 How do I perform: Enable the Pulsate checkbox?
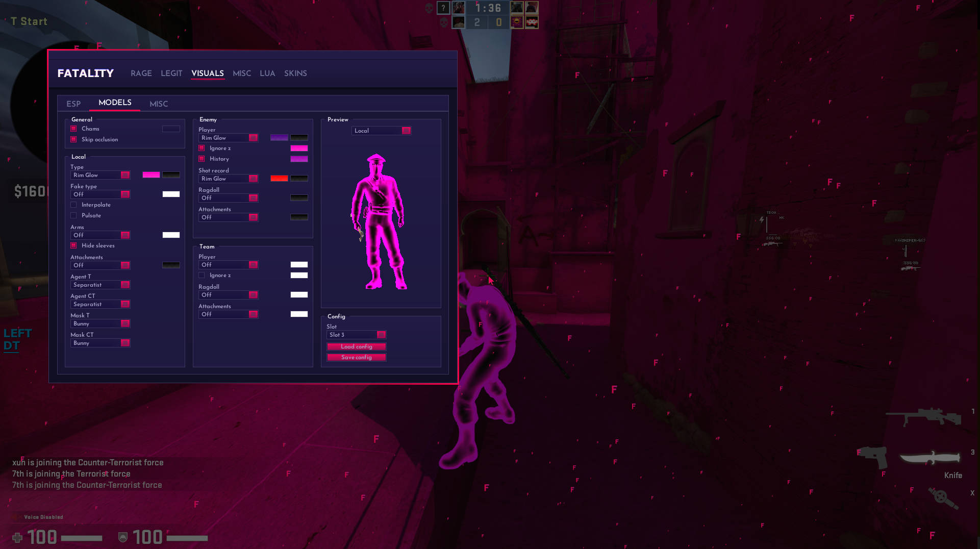[73, 215]
